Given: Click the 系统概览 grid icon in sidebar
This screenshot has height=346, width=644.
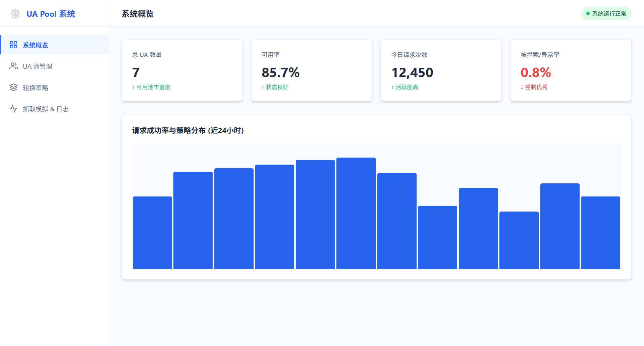Looking at the screenshot, I should pos(13,45).
